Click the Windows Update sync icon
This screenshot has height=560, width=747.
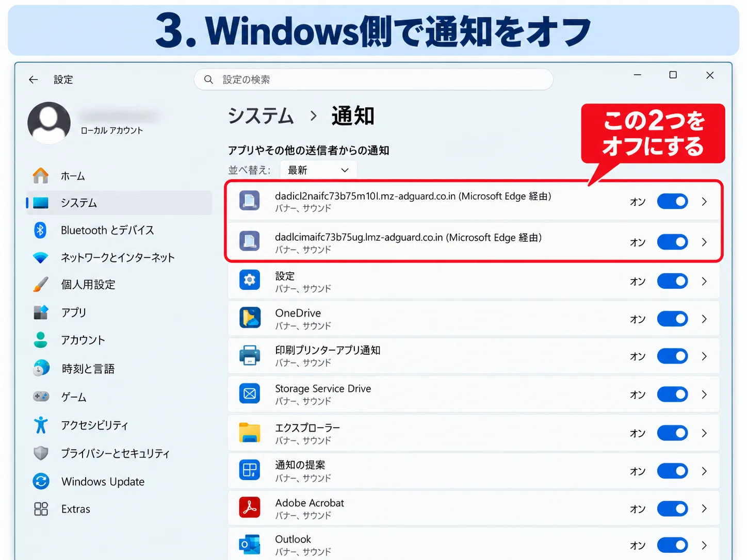(x=41, y=481)
